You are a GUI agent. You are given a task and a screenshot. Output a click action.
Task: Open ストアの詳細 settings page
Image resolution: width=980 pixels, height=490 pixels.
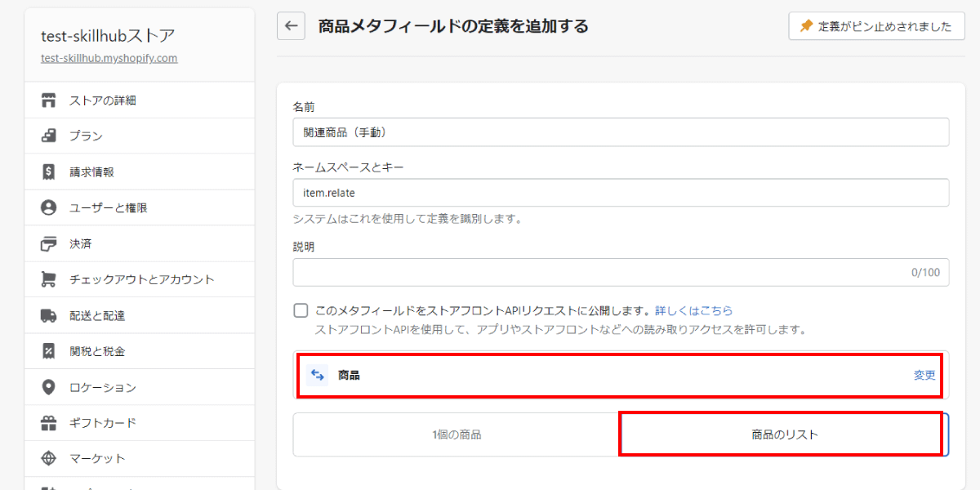click(x=140, y=100)
